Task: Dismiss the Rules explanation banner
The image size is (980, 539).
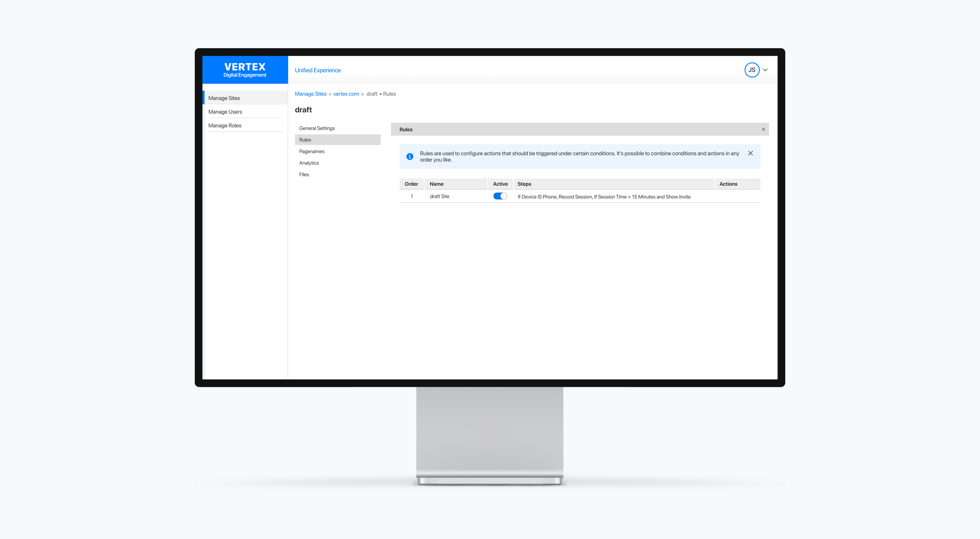Action: 750,153
